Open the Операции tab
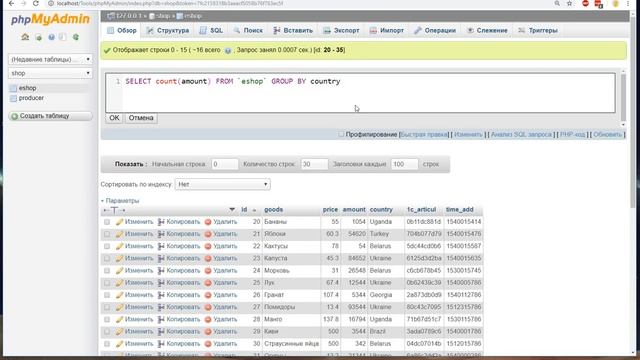Image resolution: width=640 pixels, height=360 pixels. pyautogui.click(x=435, y=31)
